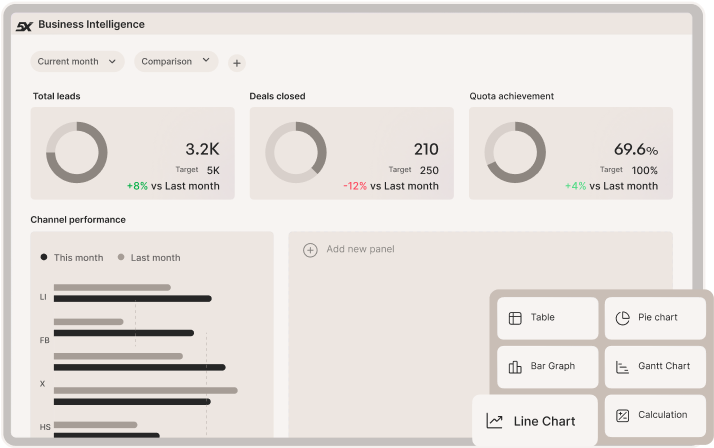Click the circled plus Add new panel icon
714x448 pixels.
(310, 250)
